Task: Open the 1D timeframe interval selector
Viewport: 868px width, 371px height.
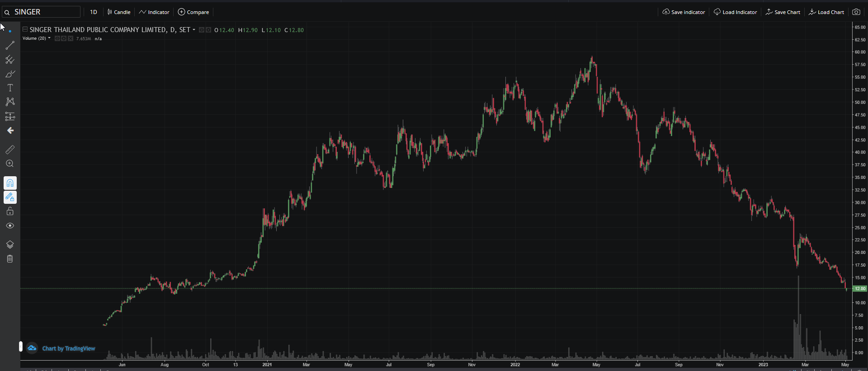Action: (94, 12)
